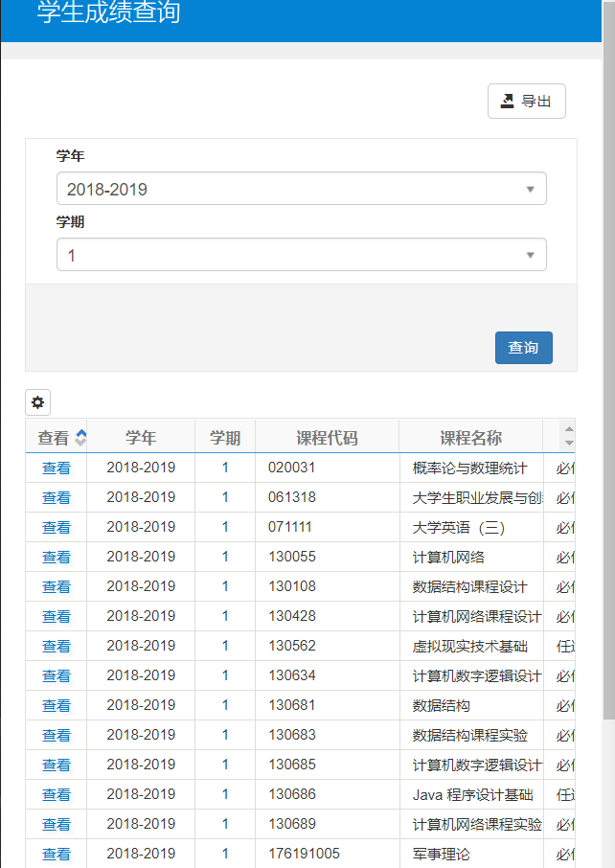Click the blue 查询 search button
Viewport: 615px width, 868px height.
point(524,348)
